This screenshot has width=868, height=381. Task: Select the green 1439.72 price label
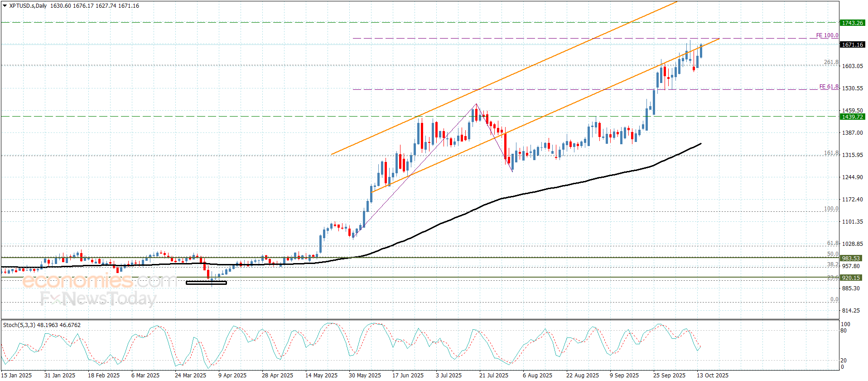coord(852,117)
